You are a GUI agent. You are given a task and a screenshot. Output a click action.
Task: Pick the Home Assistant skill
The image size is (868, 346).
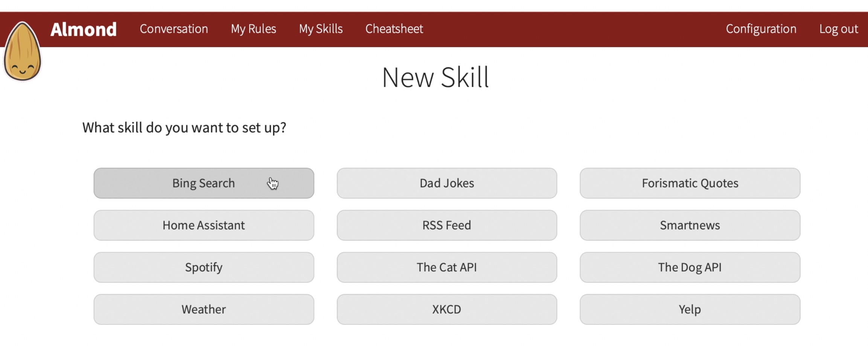coord(204,225)
